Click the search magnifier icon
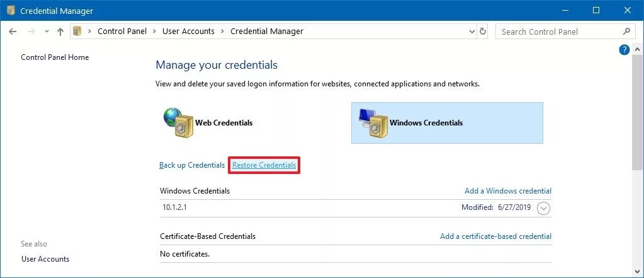Viewport: 644px width, 278px height. [626, 32]
